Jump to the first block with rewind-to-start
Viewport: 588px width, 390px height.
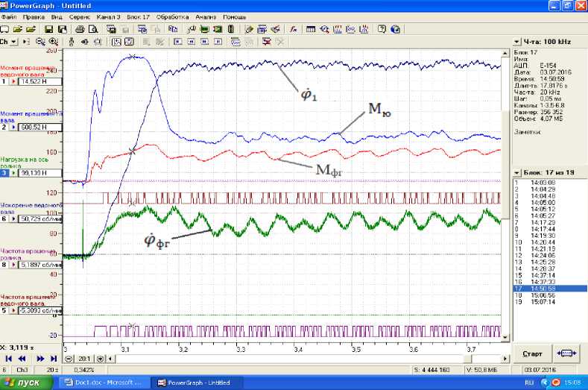[8, 359]
